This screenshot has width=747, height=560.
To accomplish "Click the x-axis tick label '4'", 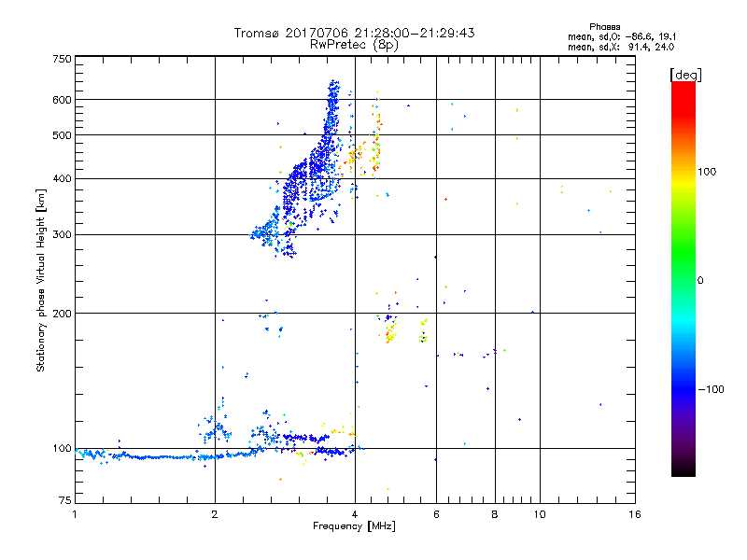I will (355, 514).
